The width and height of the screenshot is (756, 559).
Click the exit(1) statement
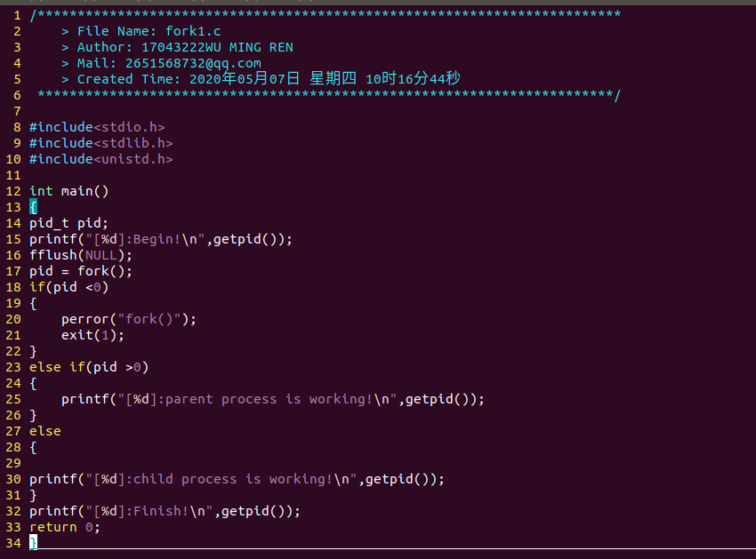pos(92,335)
